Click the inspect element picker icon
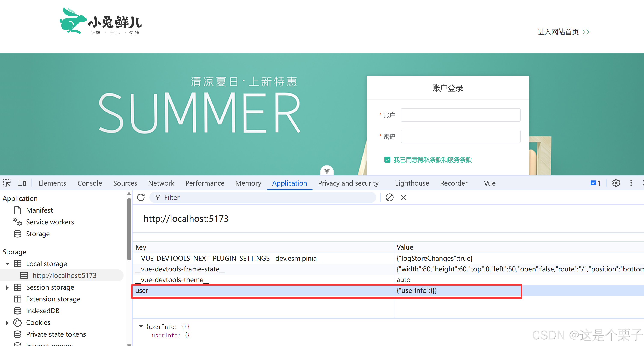644x346 pixels. (7, 183)
